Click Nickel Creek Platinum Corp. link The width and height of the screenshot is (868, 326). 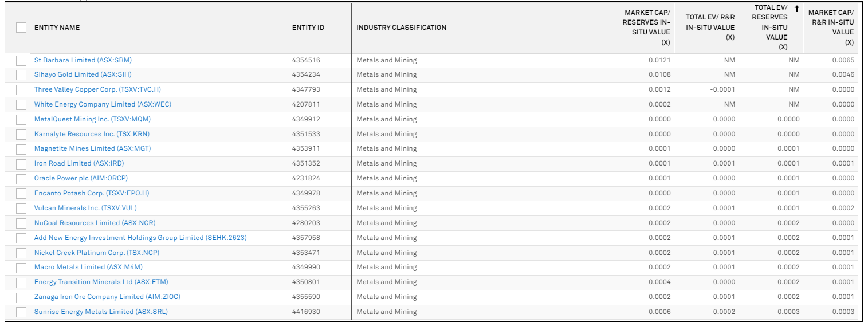pos(96,253)
